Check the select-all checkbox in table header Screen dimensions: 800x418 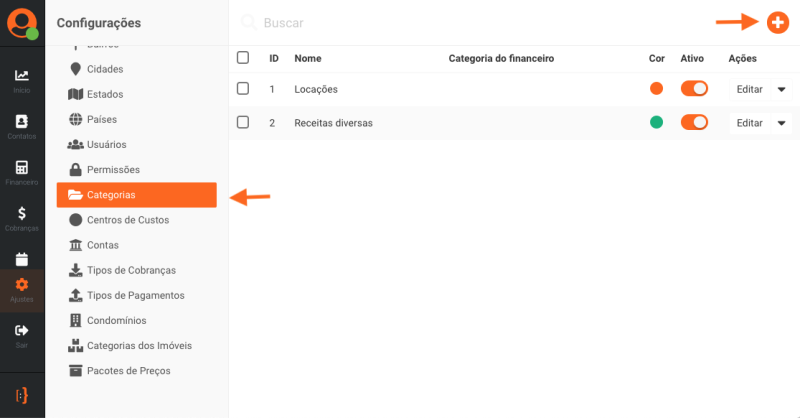[x=243, y=58]
